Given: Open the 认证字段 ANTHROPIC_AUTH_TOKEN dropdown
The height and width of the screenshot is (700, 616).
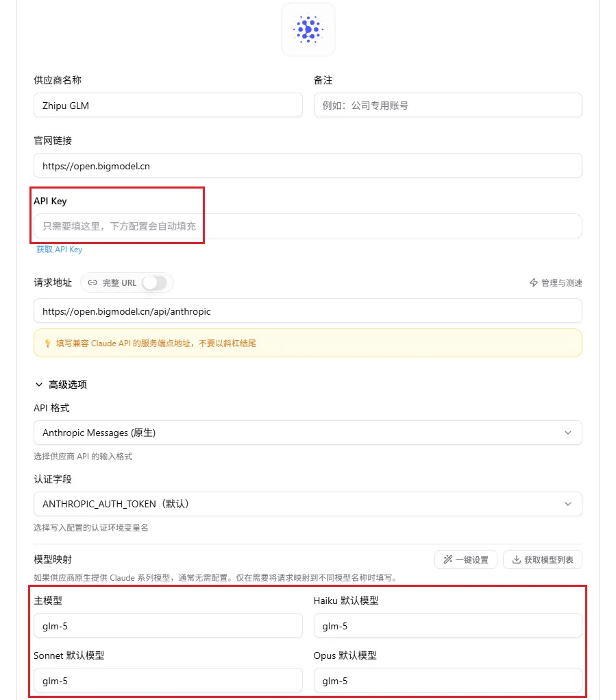Looking at the screenshot, I should click(x=308, y=504).
